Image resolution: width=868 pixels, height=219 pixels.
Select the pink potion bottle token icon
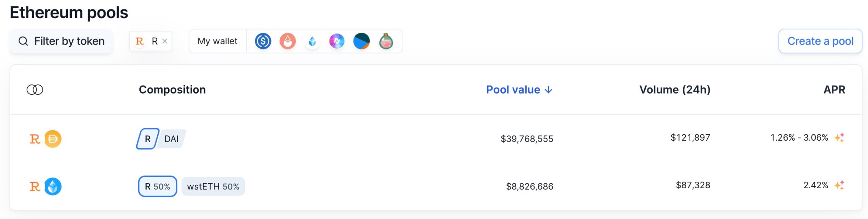pos(386,41)
